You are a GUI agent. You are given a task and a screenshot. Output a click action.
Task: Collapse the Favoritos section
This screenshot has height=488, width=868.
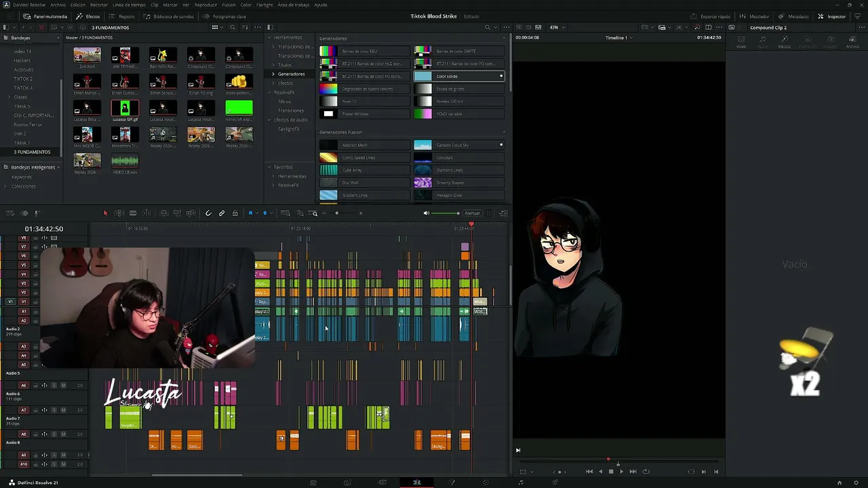[269, 167]
